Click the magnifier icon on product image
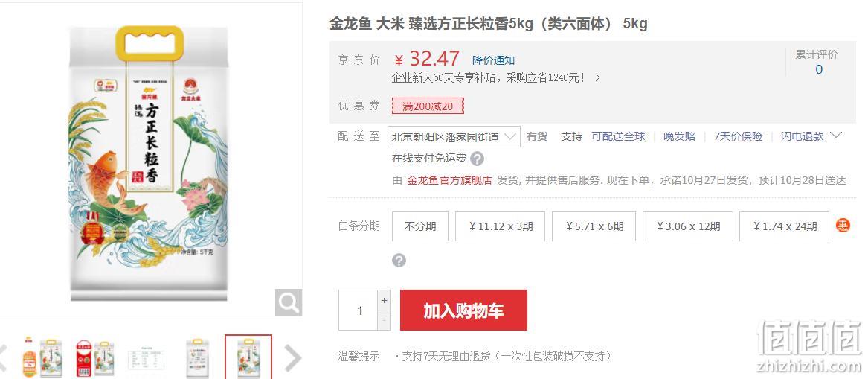Screen dimensions: 868x379 point(289,302)
